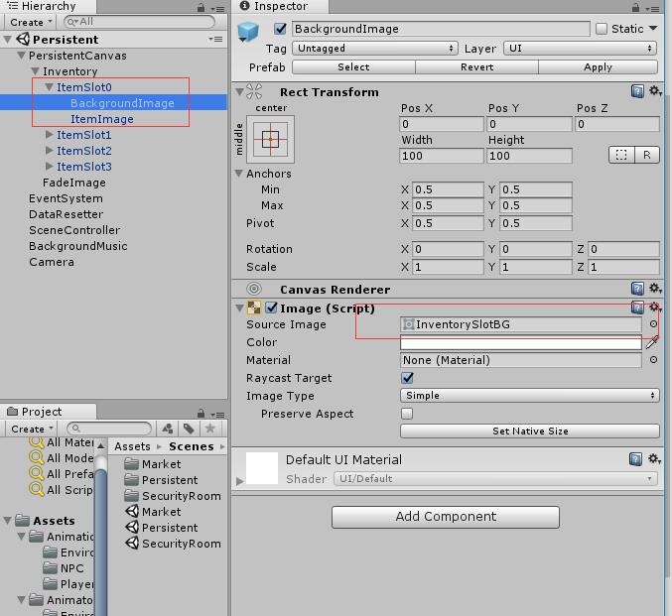Open Default UI Material gear menu
Viewport: 672px width, 616px height.
(x=654, y=459)
